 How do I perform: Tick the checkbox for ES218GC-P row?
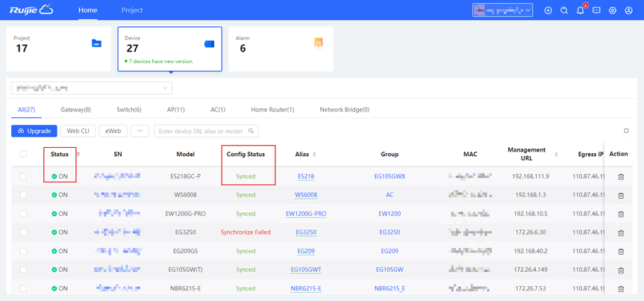pyautogui.click(x=23, y=176)
